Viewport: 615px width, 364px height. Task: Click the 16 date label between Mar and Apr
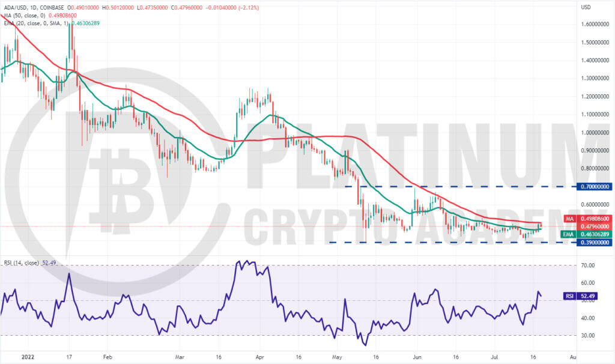(x=219, y=357)
